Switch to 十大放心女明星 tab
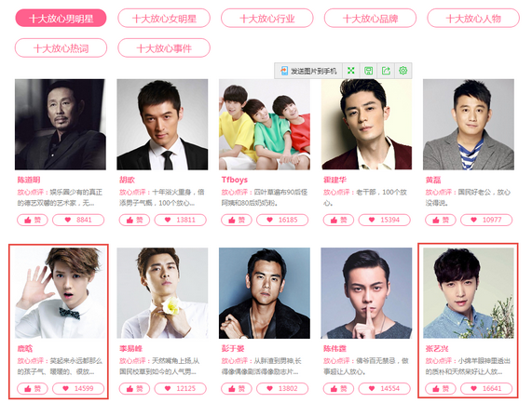532x403 pixels. pyautogui.click(x=164, y=19)
